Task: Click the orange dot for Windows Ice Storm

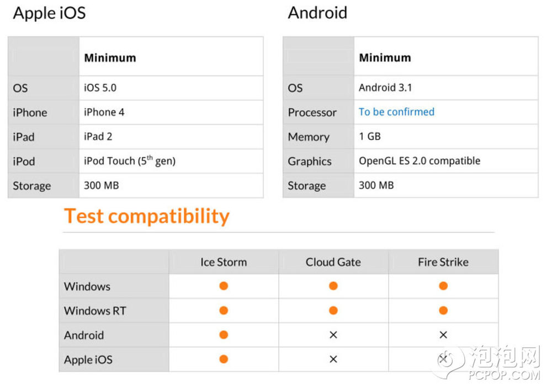Action: [x=224, y=286]
